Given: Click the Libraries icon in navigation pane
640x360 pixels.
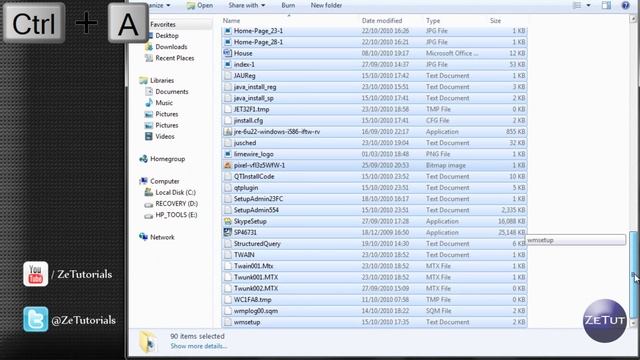Looking at the screenshot, I should (143, 80).
